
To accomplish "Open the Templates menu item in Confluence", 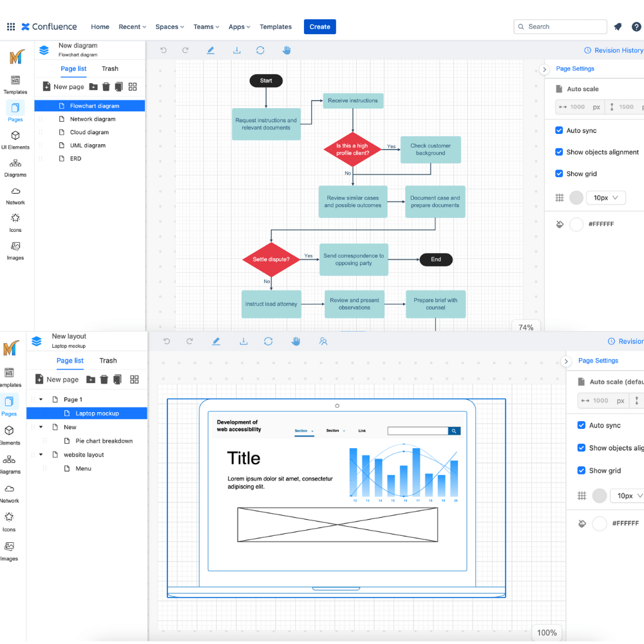I will (x=275, y=26).
